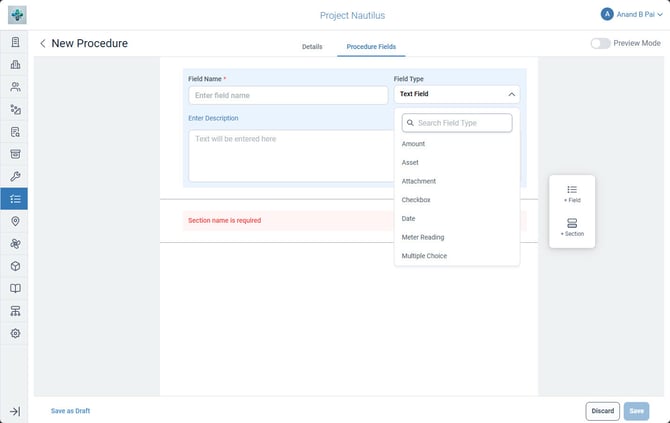Screen dimensions: 670x423
Task: Open the Anand B Pai account menu
Action: coord(632,15)
